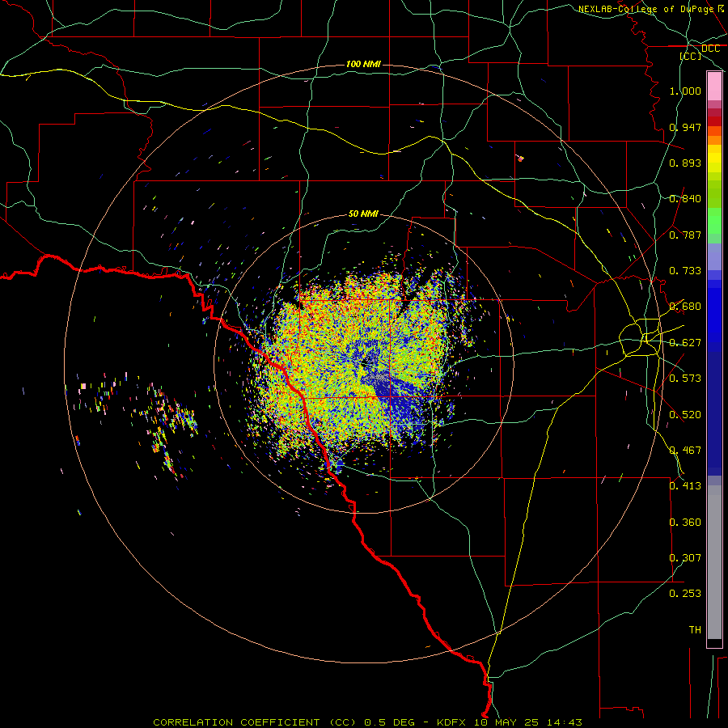Click the 0.733 color scale value
728x728 pixels.
coord(685,271)
